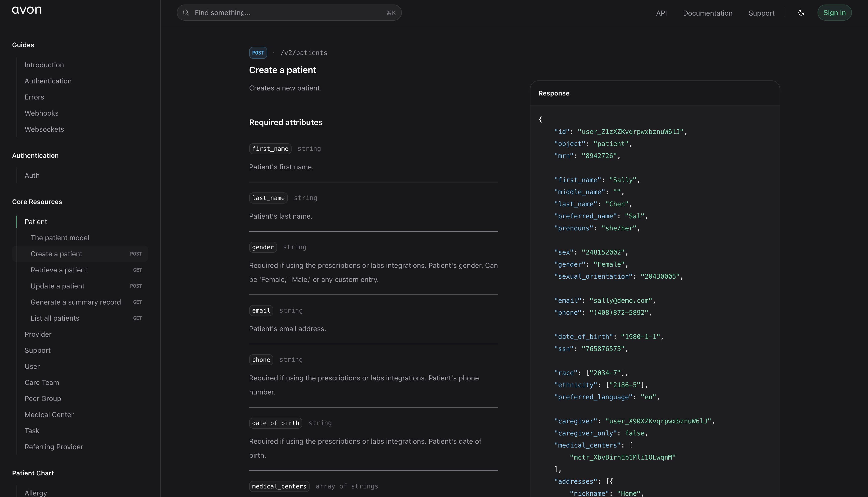Open The patient model page

coord(60,238)
